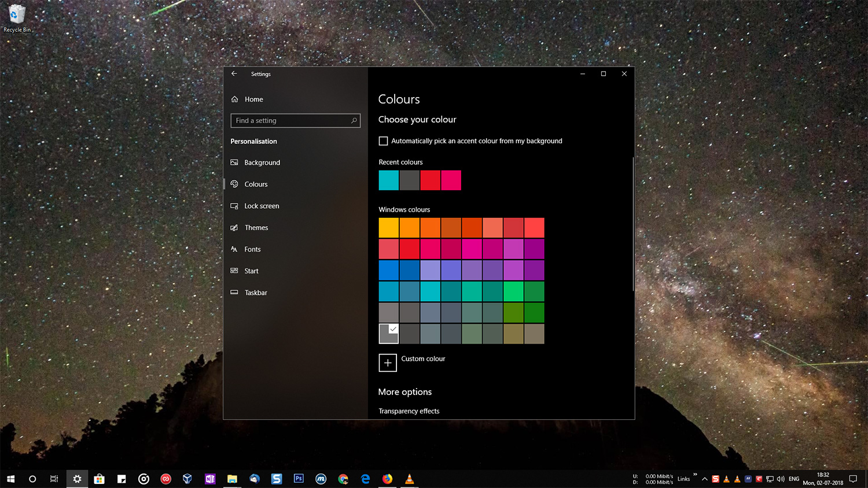Image resolution: width=868 pixels, height=488 pixels.
Task: Go back using the Settings back arrow
Action: [234, 73]
